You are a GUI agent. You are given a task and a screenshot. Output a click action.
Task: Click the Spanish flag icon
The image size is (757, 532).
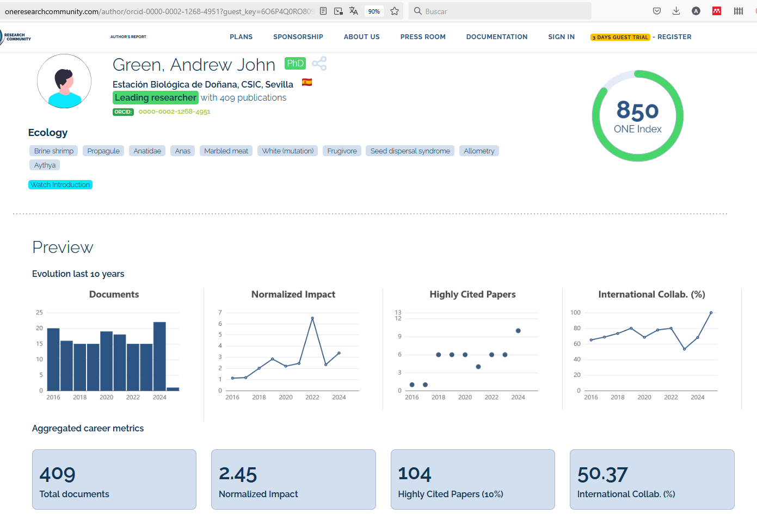click(x=307, y=83)
